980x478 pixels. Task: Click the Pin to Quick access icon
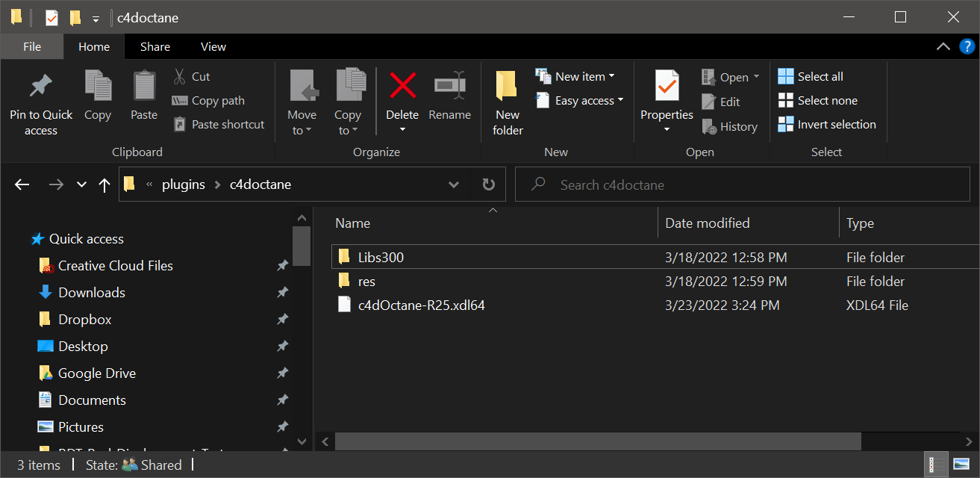click(40, 86)
